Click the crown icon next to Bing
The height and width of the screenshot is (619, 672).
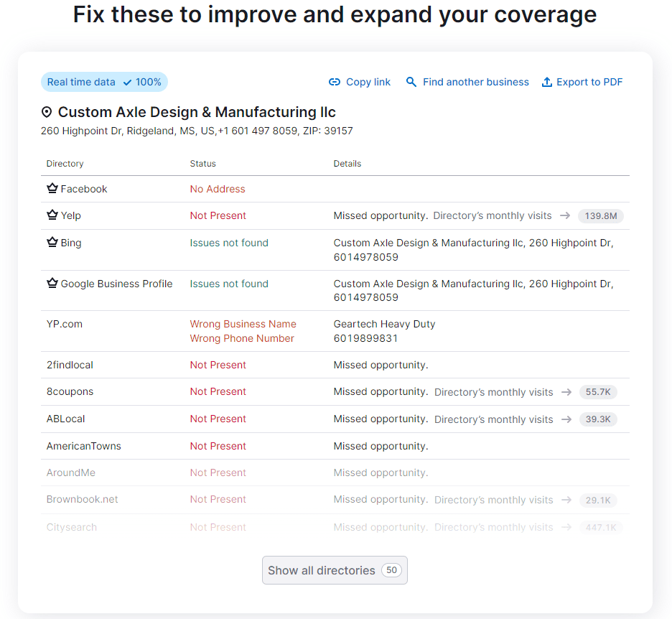(52, 242)
